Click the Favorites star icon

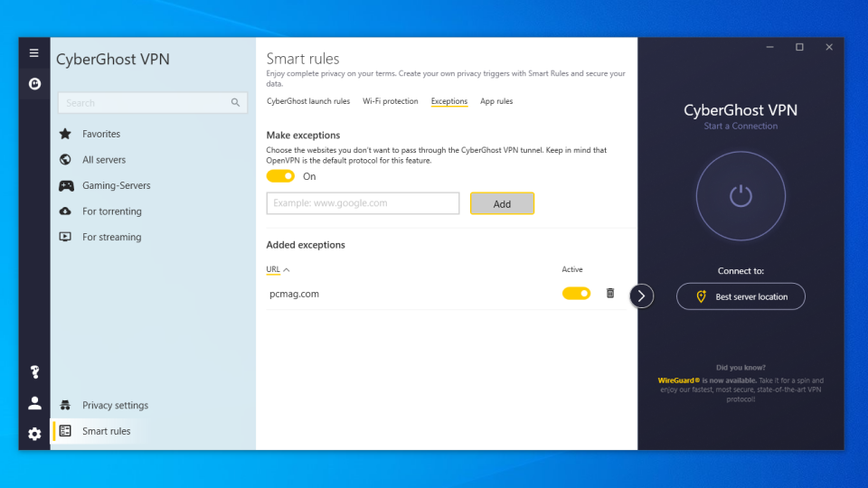[65, 134]
